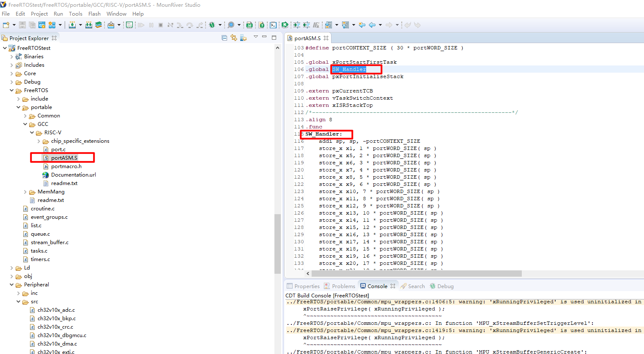Switch to the Problems tab
The height and width of the screenshot is (354, 644).
(340, 286)
